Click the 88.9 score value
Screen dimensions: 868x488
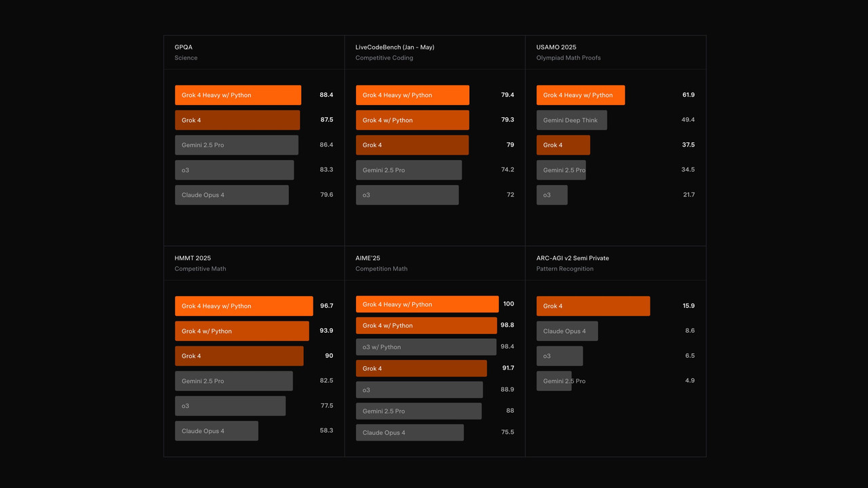pyautogui.click(x=507, y=390)
